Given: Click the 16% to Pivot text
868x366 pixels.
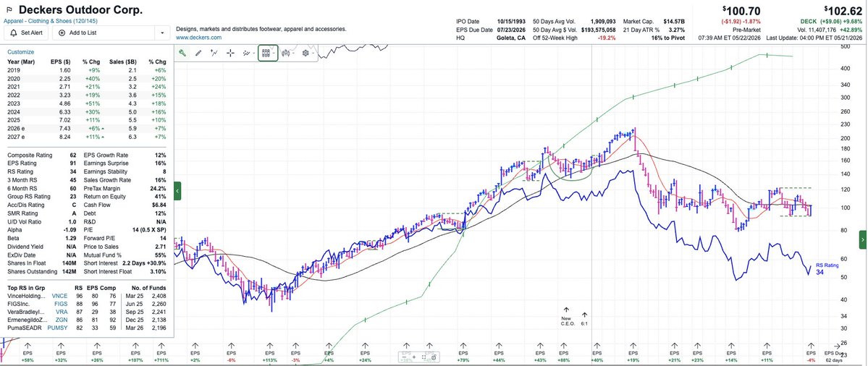Looking at the screenshot, I should pyautogui.click(x=670, y=38).
